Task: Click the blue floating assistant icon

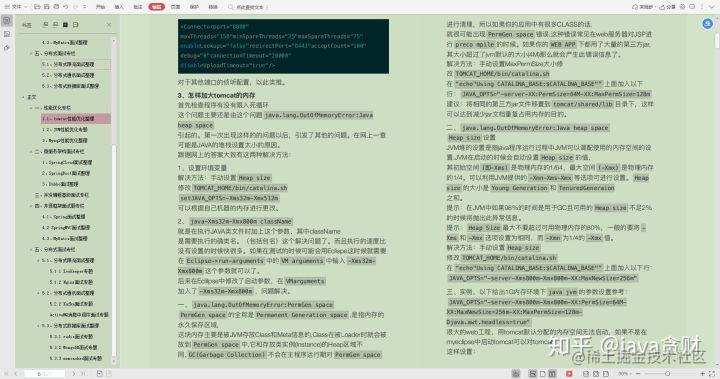Action: pyautogui.click(x=708, y=23)
